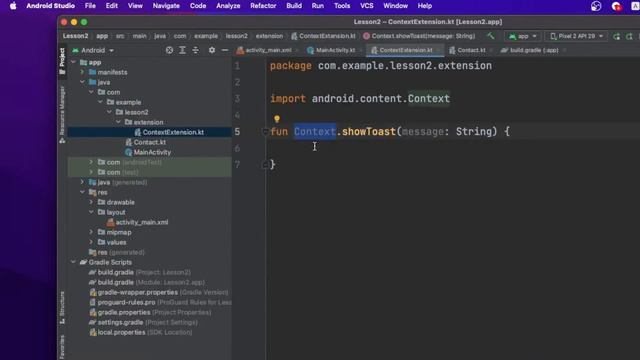Click the fold toggle at line 5

click(x=265, y=132)
